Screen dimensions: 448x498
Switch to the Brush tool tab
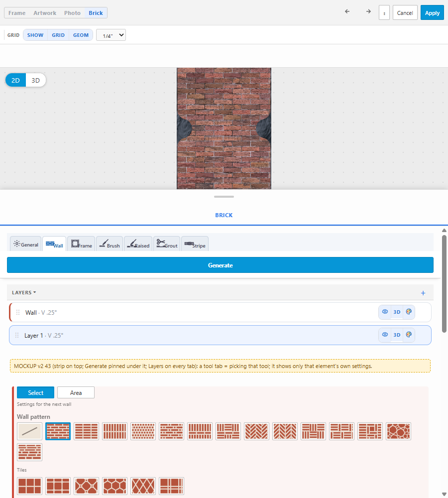(x=110, y=244)
